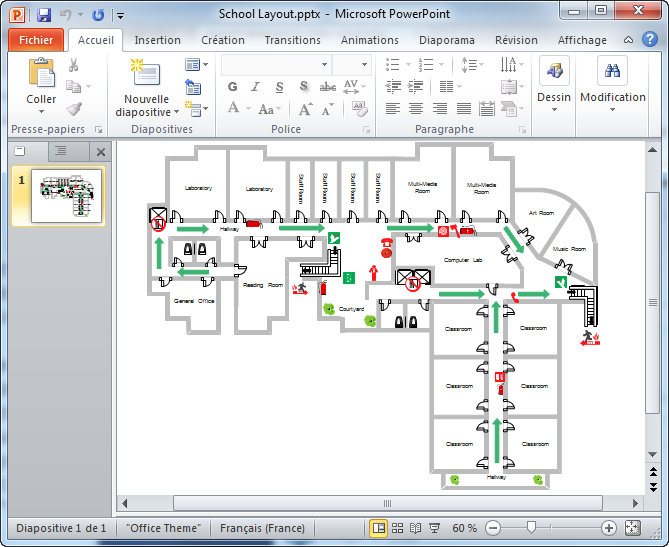Click the zoom slider handle

[531, 528]
